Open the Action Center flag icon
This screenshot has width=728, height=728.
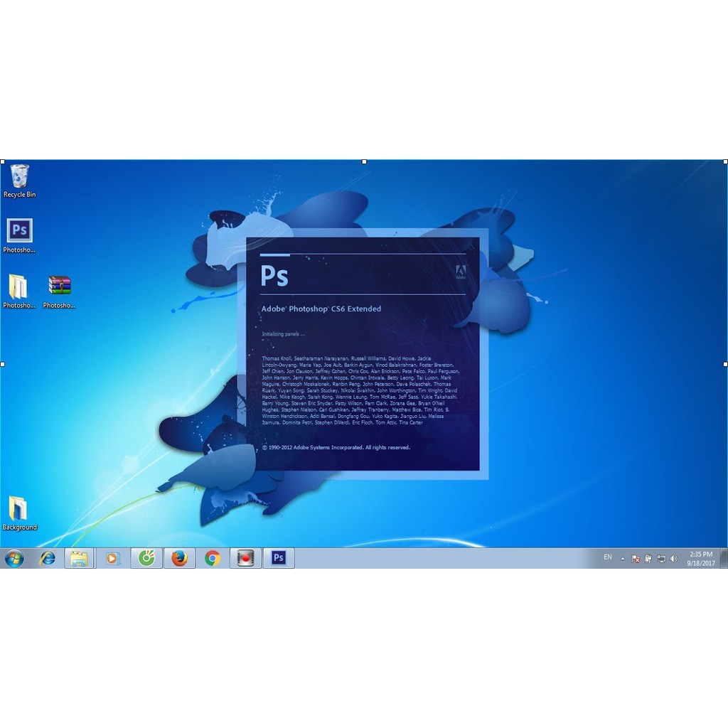[636, 559]
